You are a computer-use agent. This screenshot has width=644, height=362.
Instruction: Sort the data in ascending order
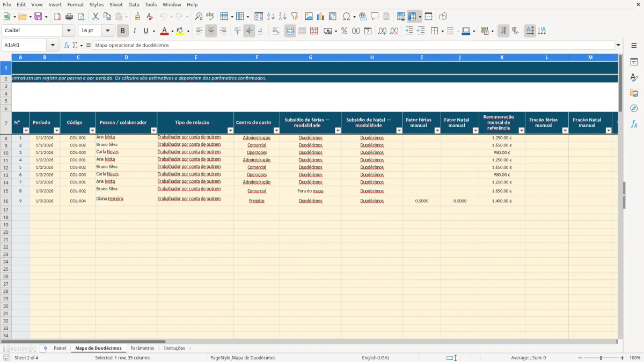[271, 17]
